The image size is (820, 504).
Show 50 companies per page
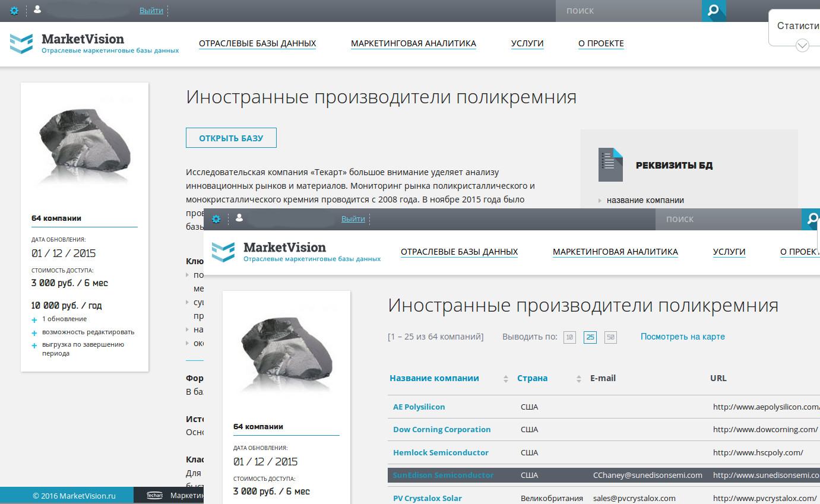(610, 337)
